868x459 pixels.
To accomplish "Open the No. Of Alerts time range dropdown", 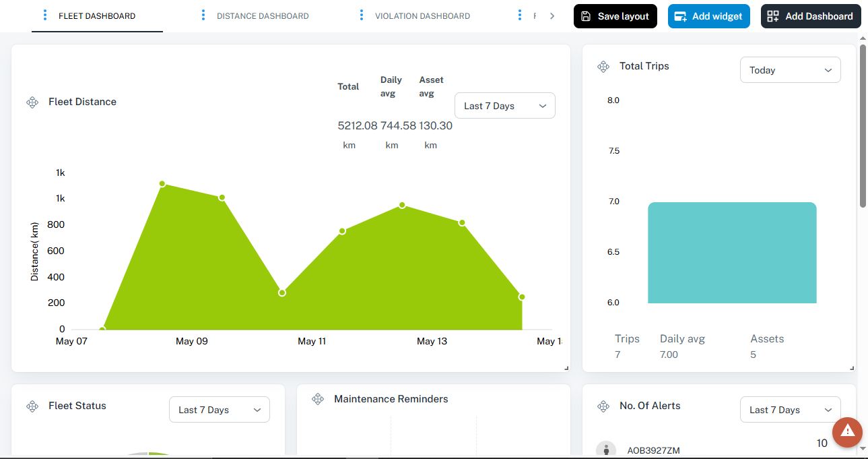I will click(x=790, y=409).
